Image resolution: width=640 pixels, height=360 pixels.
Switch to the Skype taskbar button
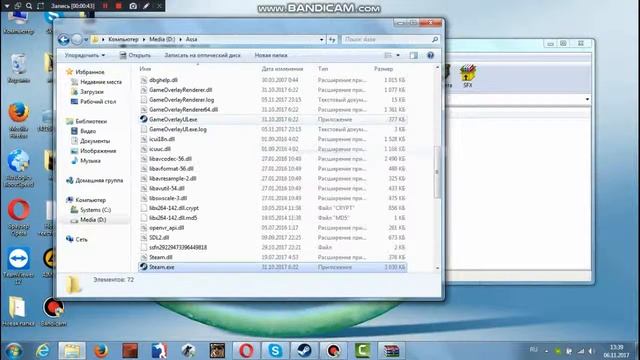[275, 351]
